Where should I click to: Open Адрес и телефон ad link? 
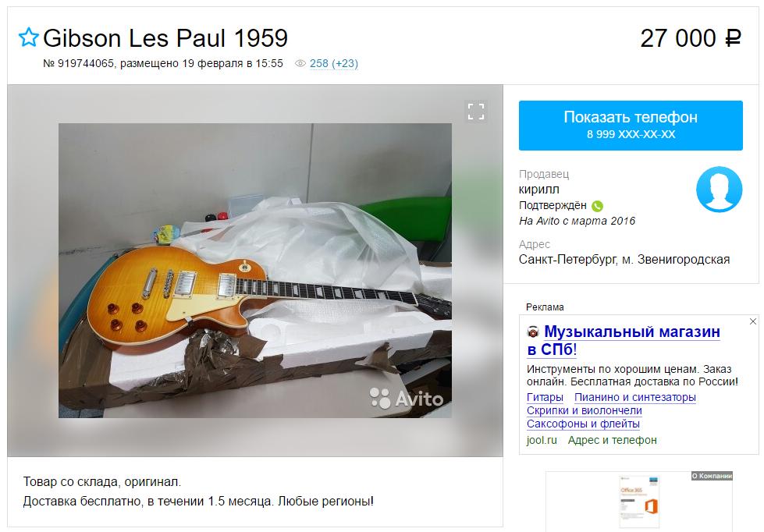coord(612,440)
